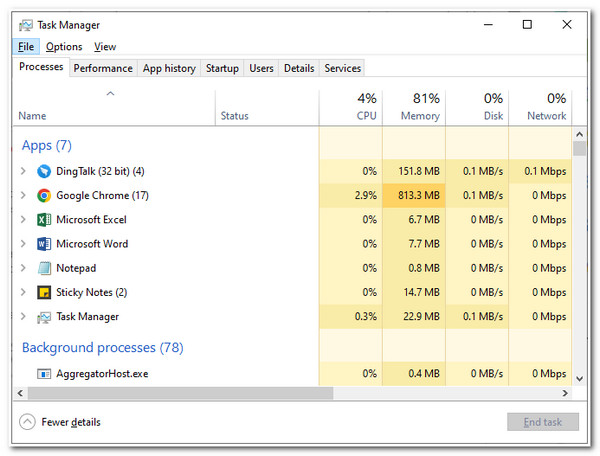Click the AggregatorHost.exe process icon

(x=44, y=373)
